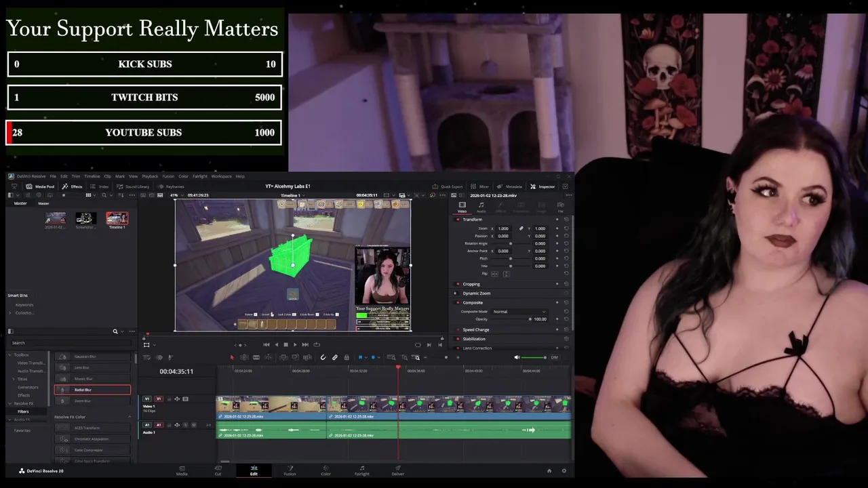This screenshot has height=488, width=868.
Task: Play forward in the viewer
Action: coord(295,344)
